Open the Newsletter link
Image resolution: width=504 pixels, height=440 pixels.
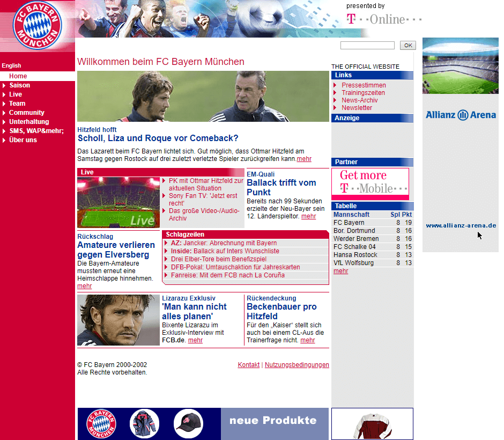click(x=357, y=108)
